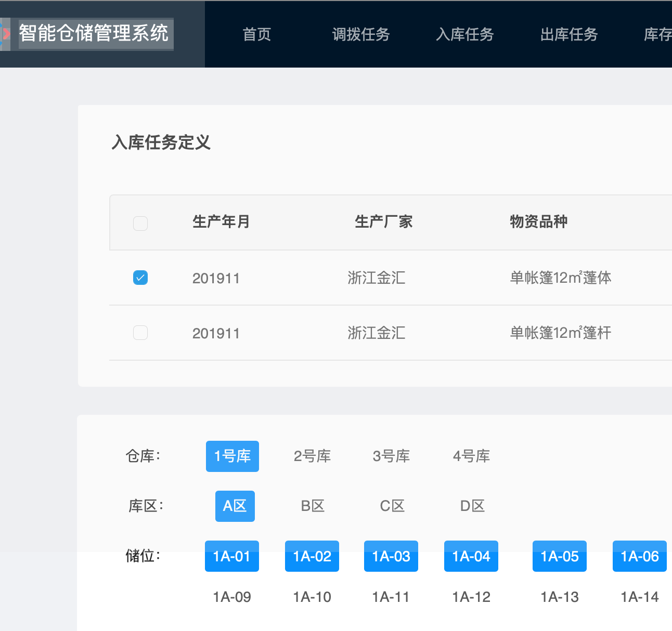Click the 201911 cell in the 蓬体 row
The height and width of the screenshot is (631, 672).
point(216,278)
